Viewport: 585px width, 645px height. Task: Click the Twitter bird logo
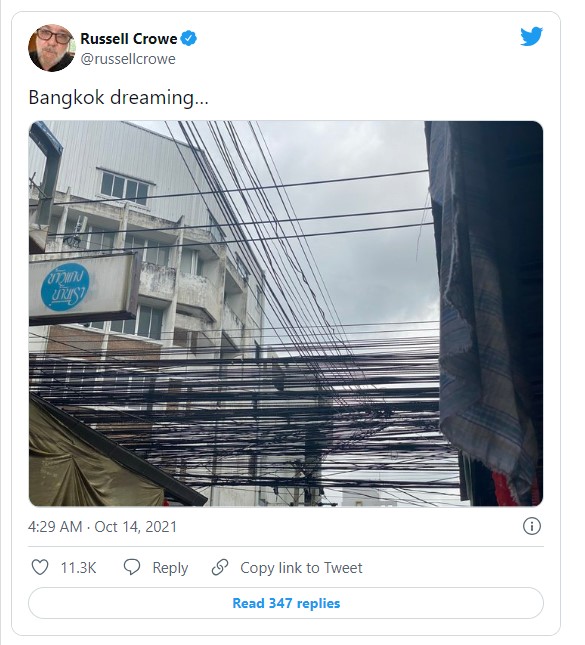531,37
